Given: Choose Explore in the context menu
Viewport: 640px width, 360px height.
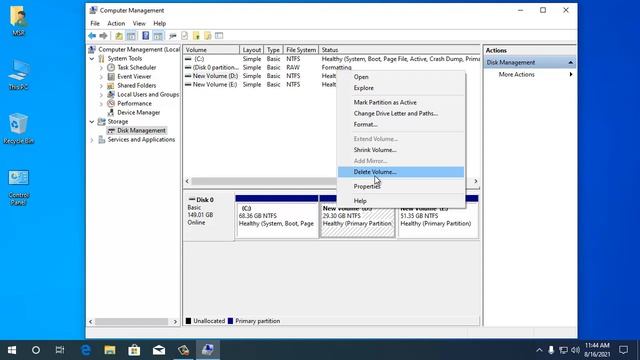Looking at the screenshot, I should 401,88.
